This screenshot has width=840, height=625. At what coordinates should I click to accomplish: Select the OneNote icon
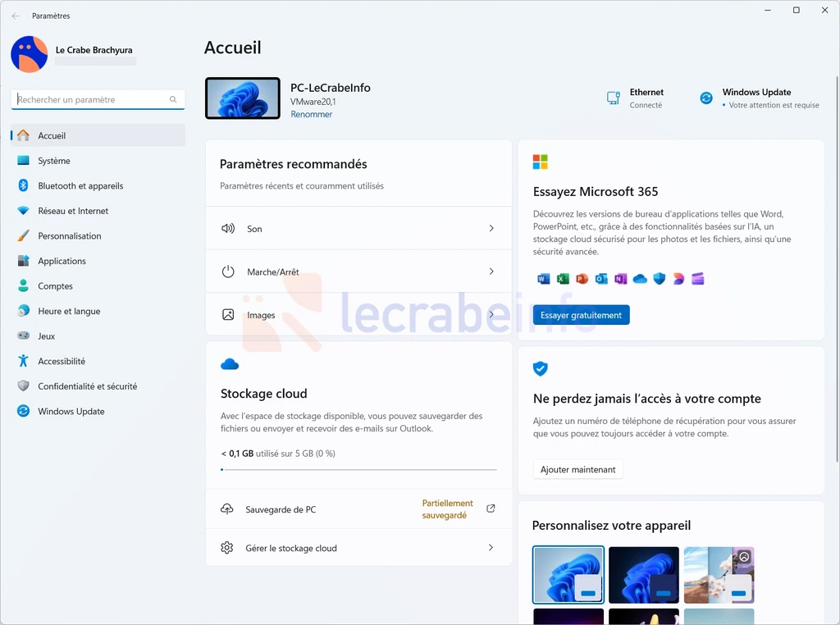(620, 279)
